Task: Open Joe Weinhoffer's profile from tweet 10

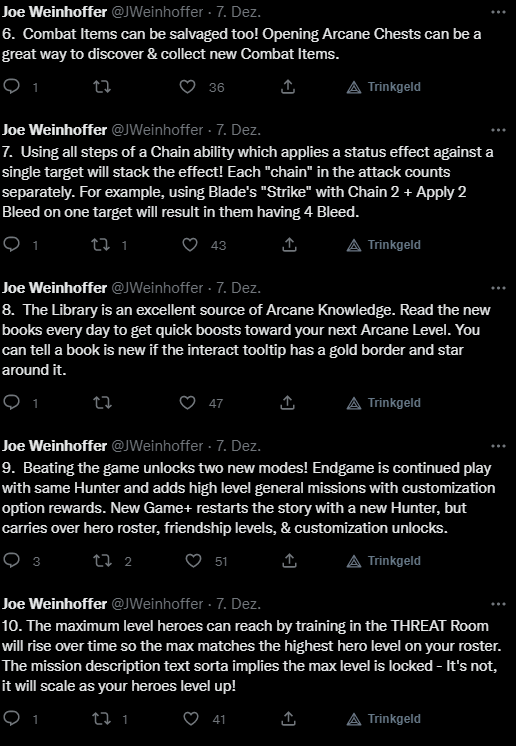Action: click(x=54, y=604)
